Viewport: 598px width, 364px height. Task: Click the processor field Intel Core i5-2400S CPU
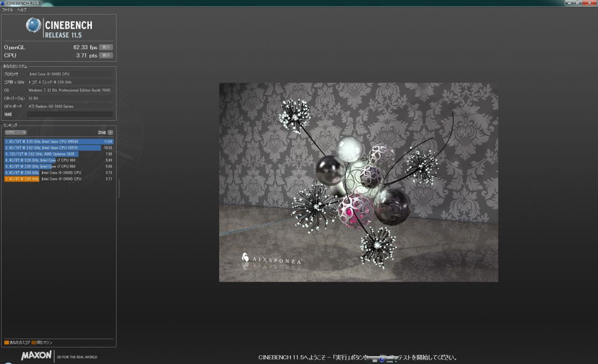click(x=70, y=74)
